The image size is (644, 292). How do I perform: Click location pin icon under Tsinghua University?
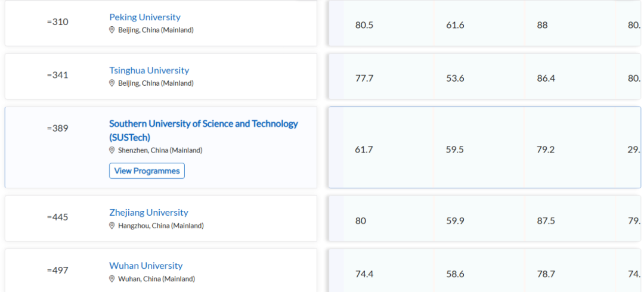click(x=112, y=83)
